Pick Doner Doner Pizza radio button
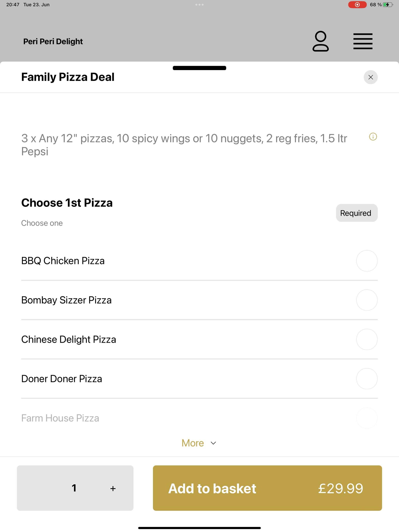399x532 pixels. tap(367, 379)
